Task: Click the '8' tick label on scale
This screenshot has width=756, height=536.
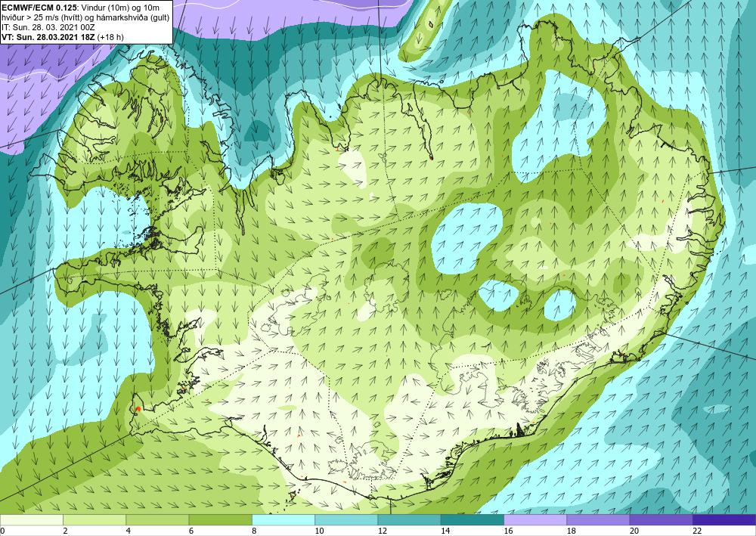Action: click(x=254, y=531)
